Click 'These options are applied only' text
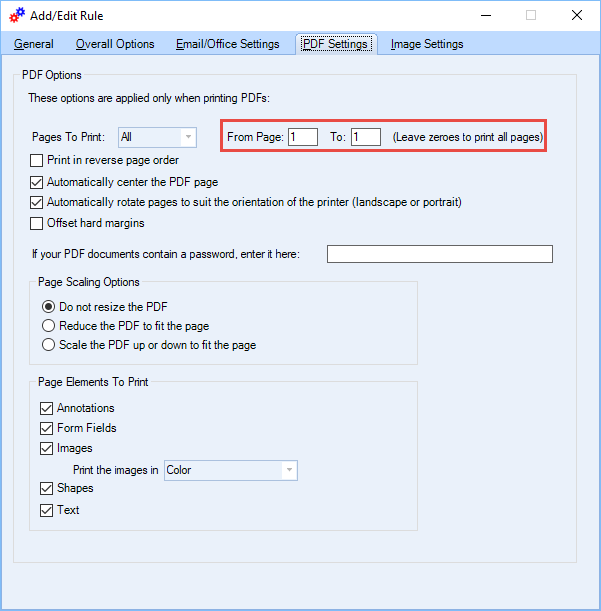The height and width of the screenshot is (611, 601). 148,98
